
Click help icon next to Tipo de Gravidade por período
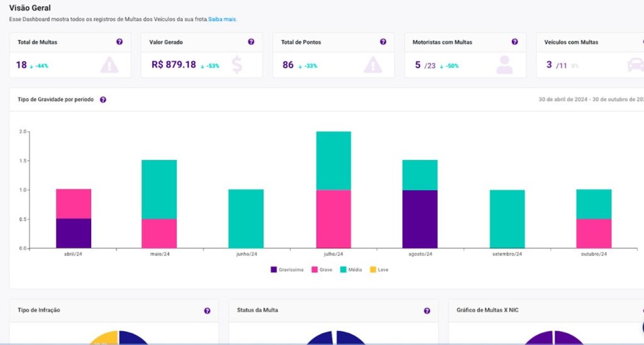103,99
